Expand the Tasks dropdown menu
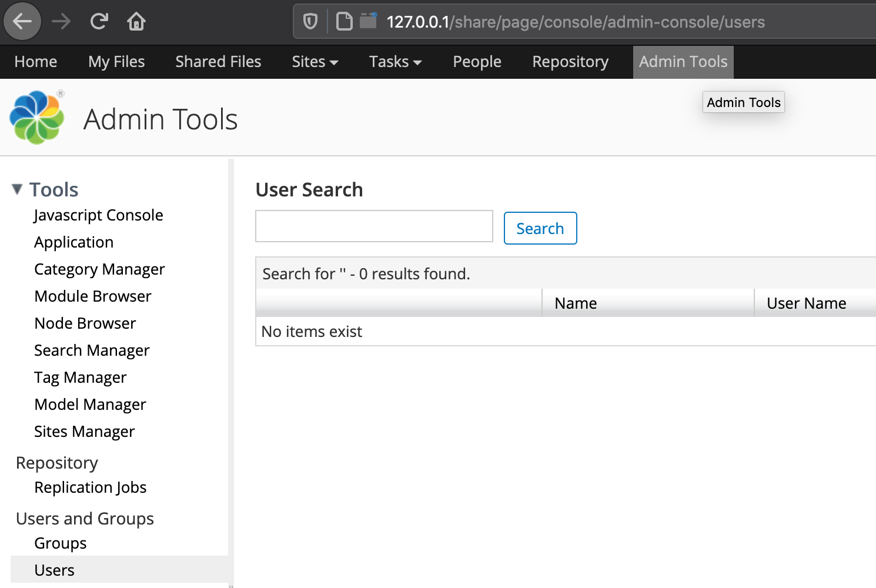 [395, 62]
